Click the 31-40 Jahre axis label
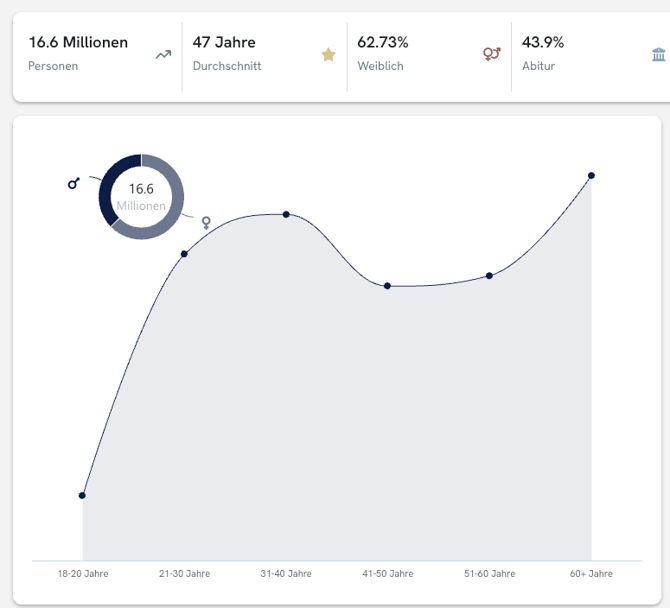 286,574
